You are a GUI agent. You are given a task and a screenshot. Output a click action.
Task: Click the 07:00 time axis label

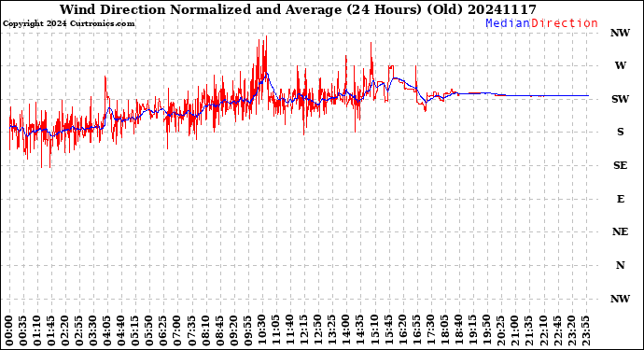(177, 330)
